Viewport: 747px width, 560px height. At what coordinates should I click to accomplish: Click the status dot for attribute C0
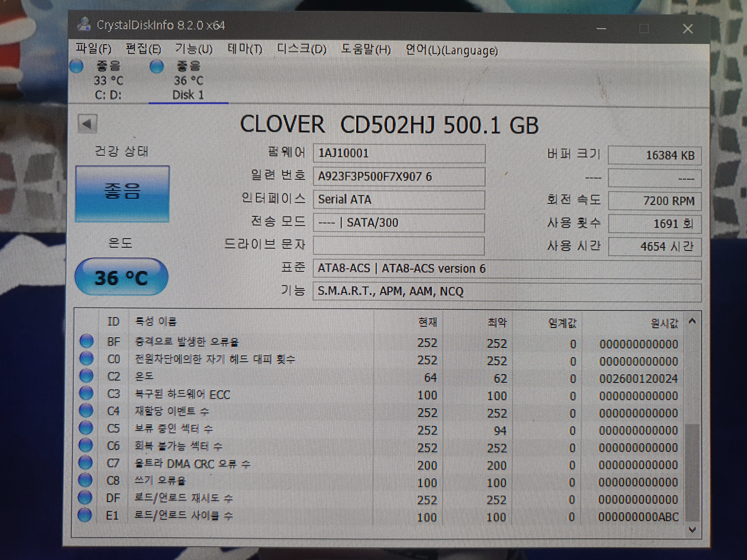tap(87, 358)
